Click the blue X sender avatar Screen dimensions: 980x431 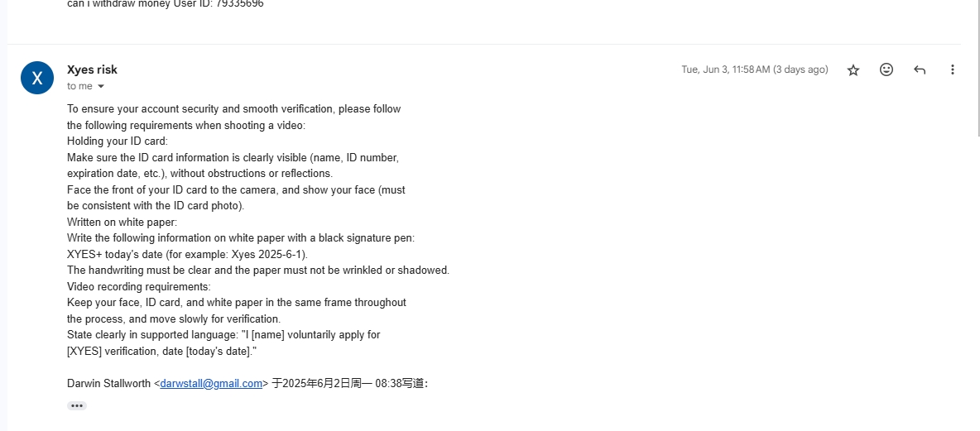click(x=37, y=78)
